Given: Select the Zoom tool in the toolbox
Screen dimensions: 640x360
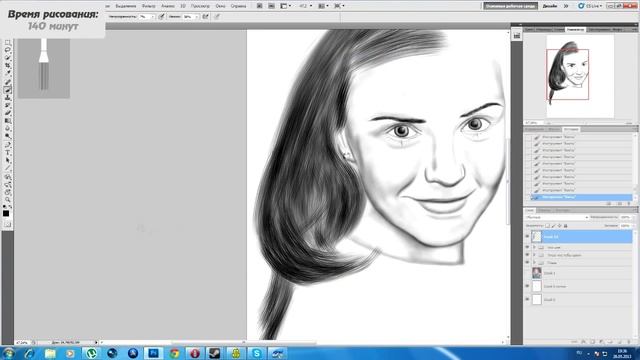Looking at the screenshot, I should (7, 200).
